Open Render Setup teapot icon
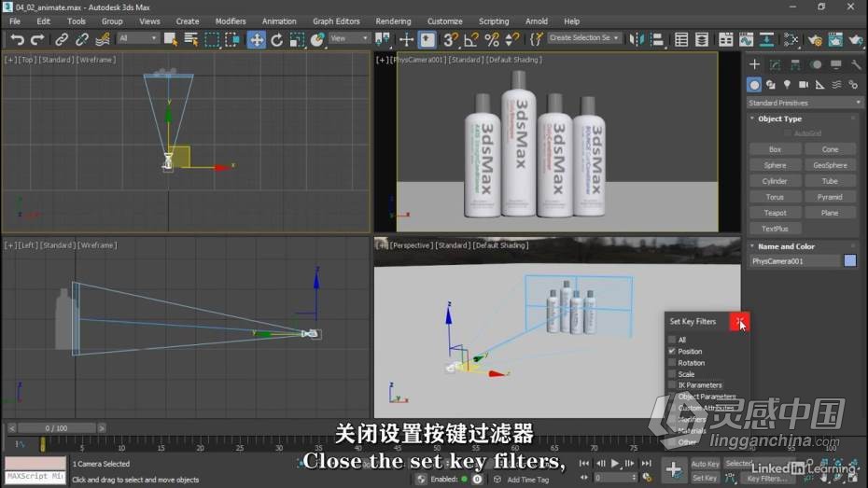This screenshot has height=488, width=868. tap(815, 39)
